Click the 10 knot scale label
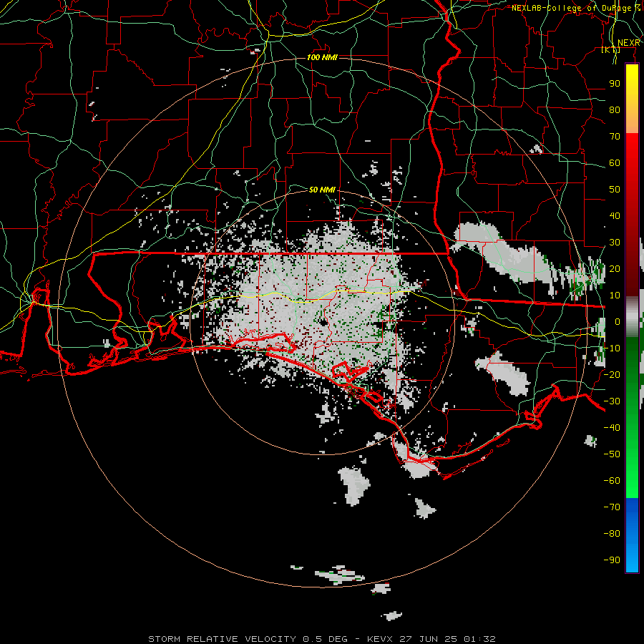The height and width of the screenshot is (644, 644). click(615, 296)
